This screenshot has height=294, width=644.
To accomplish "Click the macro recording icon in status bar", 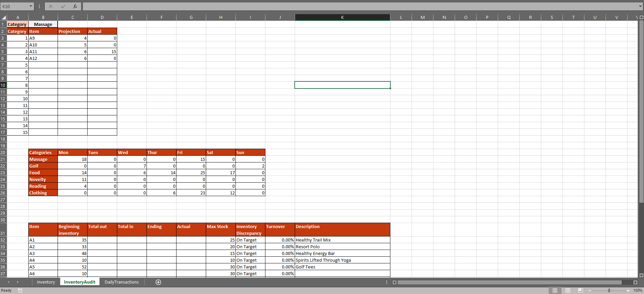I will (x=20, y=290).
